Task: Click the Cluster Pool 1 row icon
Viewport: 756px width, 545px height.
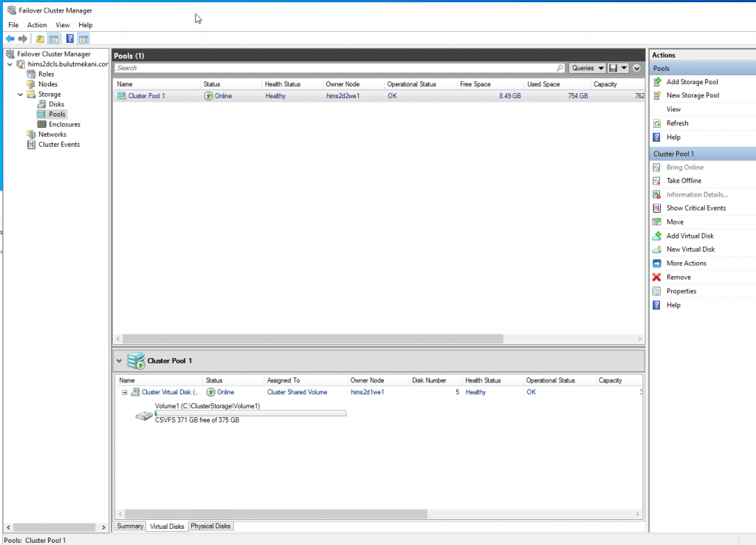Action: click(122, 96)
